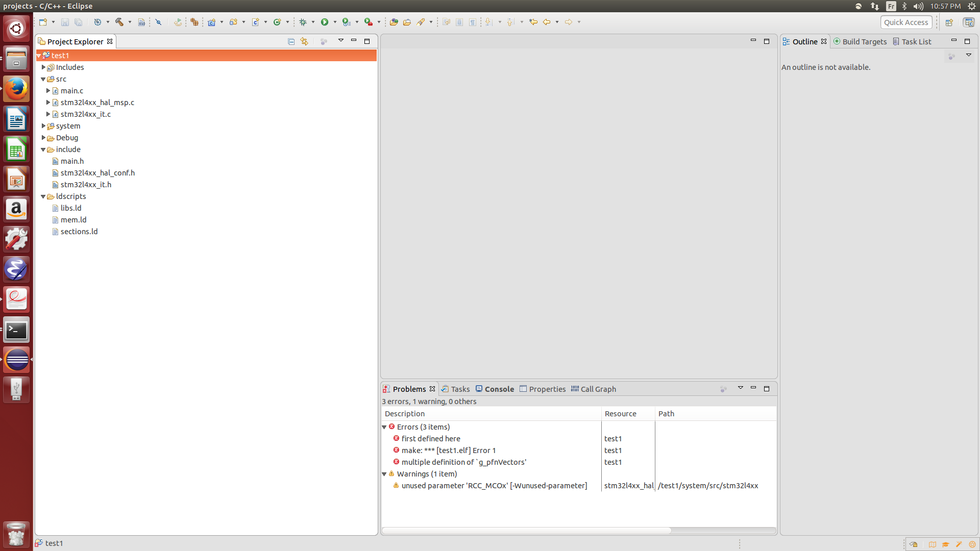Click the Path column header
Viewport: 980px width, 551px height.
pos(716,414)
